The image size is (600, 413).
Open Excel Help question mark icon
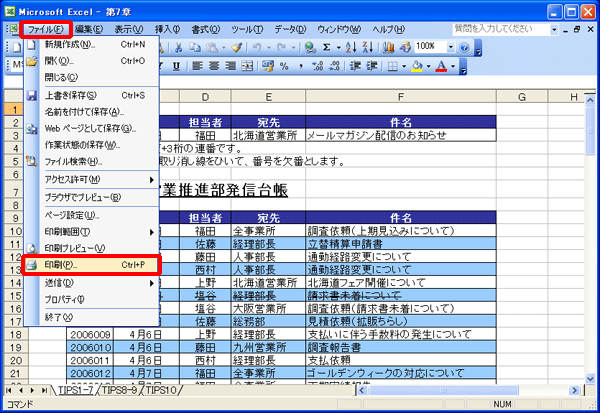click(x=464, y=47)
